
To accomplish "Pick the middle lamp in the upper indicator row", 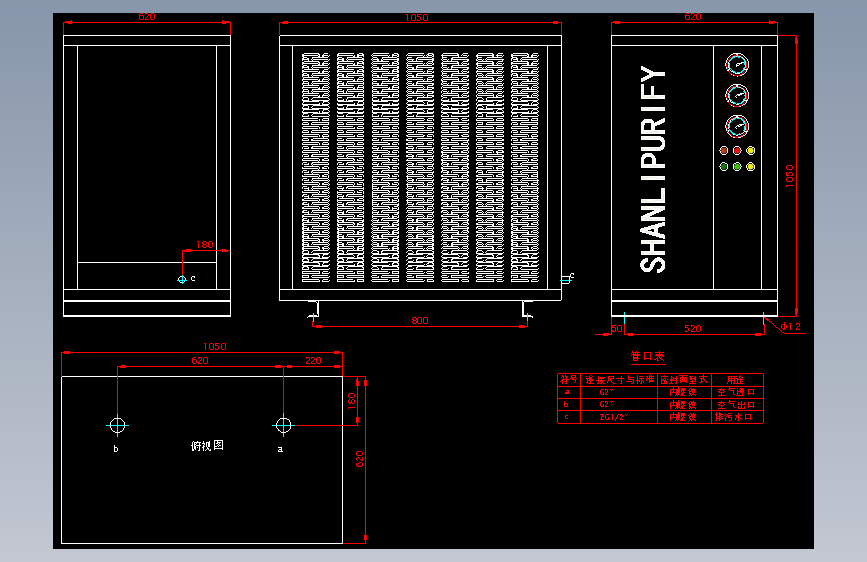I will click(737, 150).
